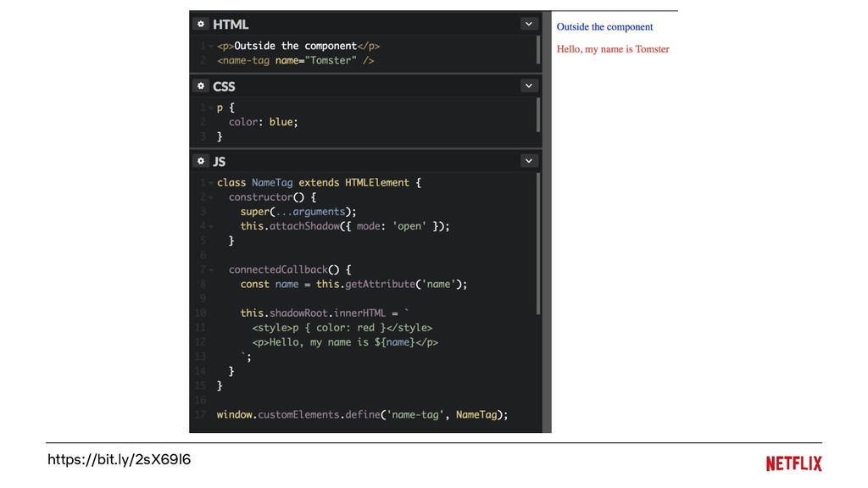Click the JS panel title
The image size is (868, 488).
(x=220, y=162)
